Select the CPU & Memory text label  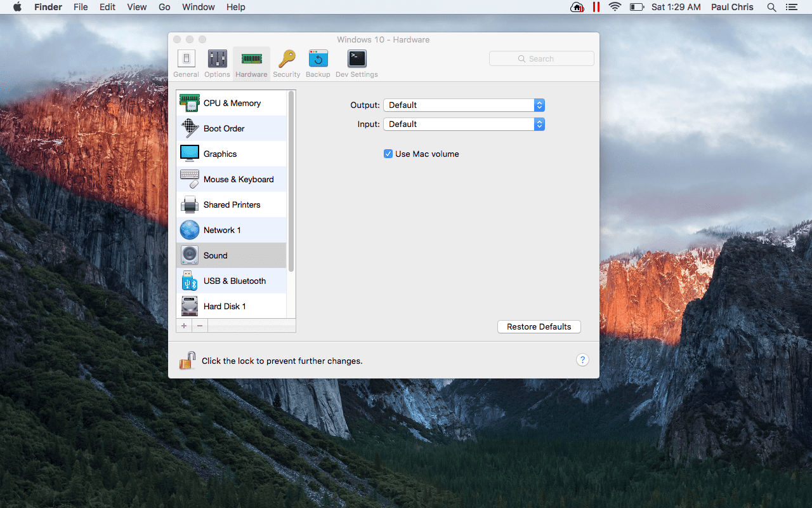click(x=232, y=103)
